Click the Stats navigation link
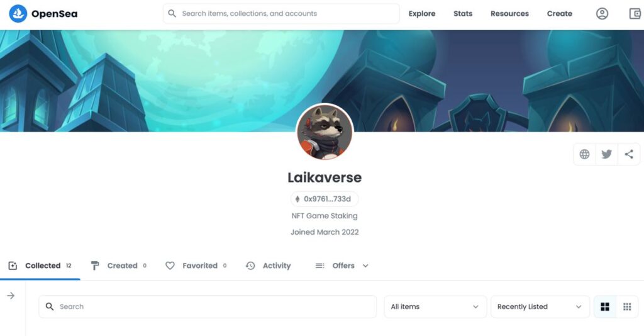 tap(463, 14)
